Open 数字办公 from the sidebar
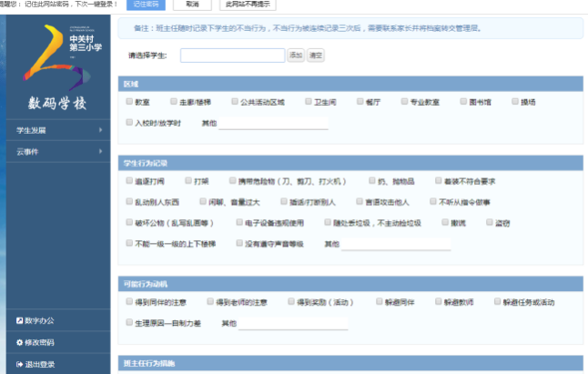The image size is (588, 374). 35,320
